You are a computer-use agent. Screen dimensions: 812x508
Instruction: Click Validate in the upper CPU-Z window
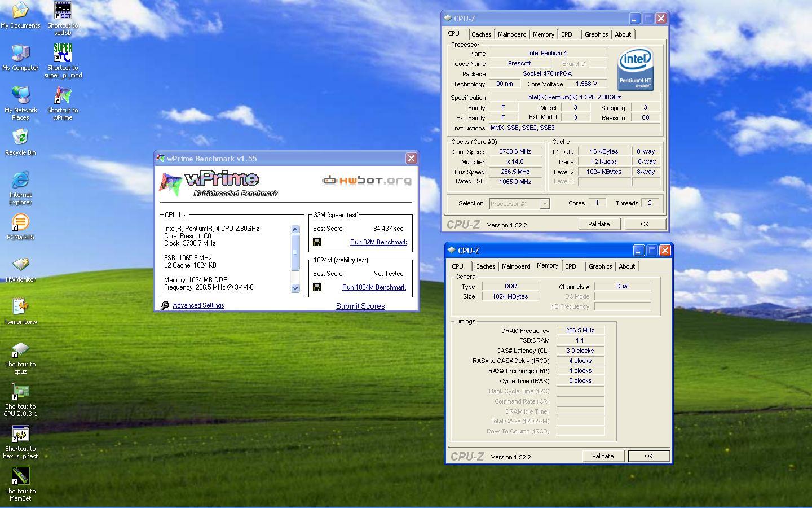[599, 224]
